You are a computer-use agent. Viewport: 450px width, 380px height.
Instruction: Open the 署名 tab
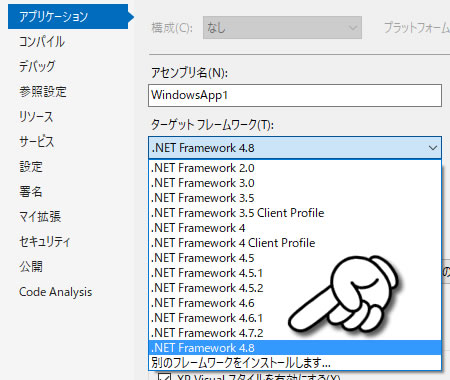click(x=31, y=192)
